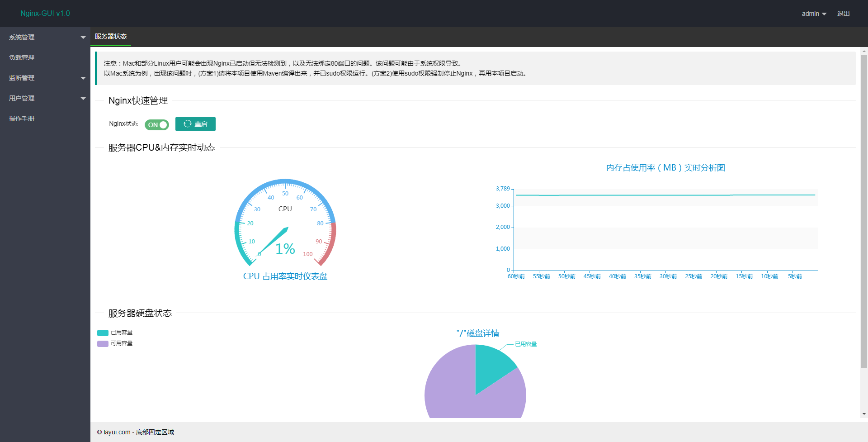Toggle the 已用容量 legend item

click(x=115, y=333)
